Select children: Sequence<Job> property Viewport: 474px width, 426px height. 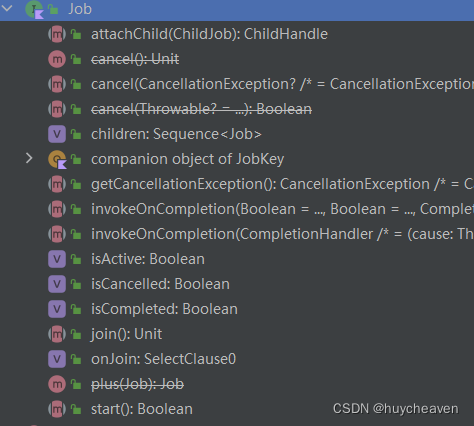point(176,134)
